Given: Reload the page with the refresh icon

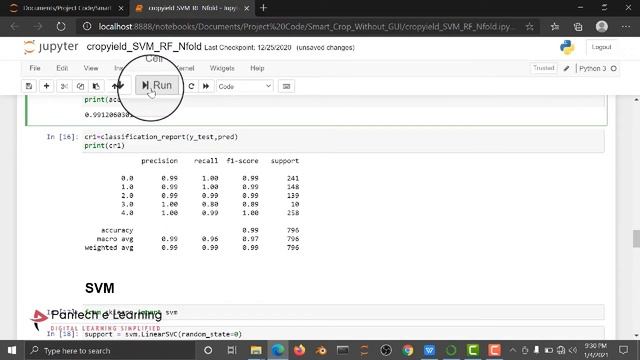Looking at the screenshot, I should coord(61,27).
